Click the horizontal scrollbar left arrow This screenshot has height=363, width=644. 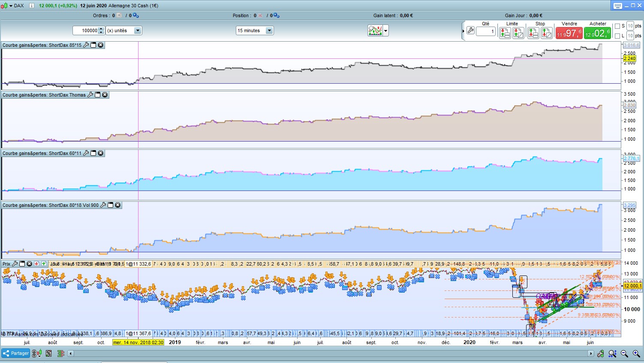tap(71, 354)
